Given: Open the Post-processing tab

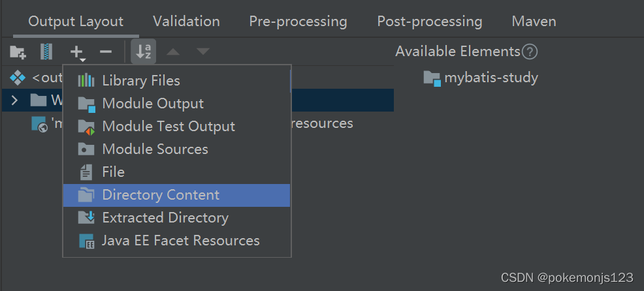Looking at the screenshot, I should pyautogui.click(x=430, y=22).
